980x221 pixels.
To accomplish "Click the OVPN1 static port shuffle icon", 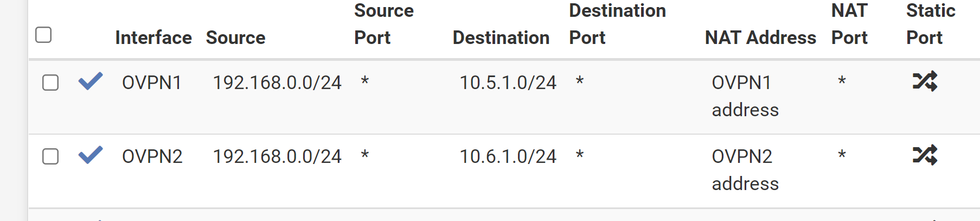I will (x=925, y=81).
